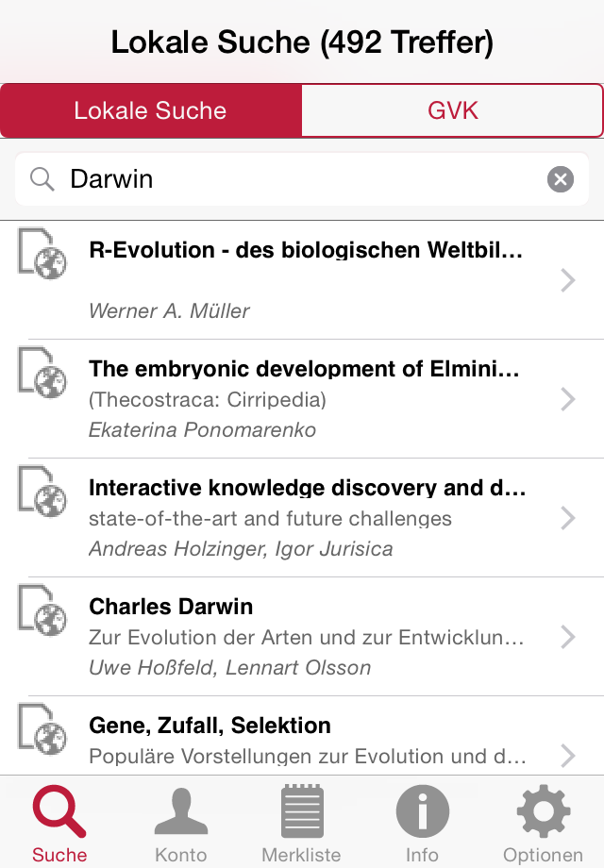The height and width of the screenshot is (868, 604).
Task: Tap the magnifier icon in search field
Action: pos(42,179)
